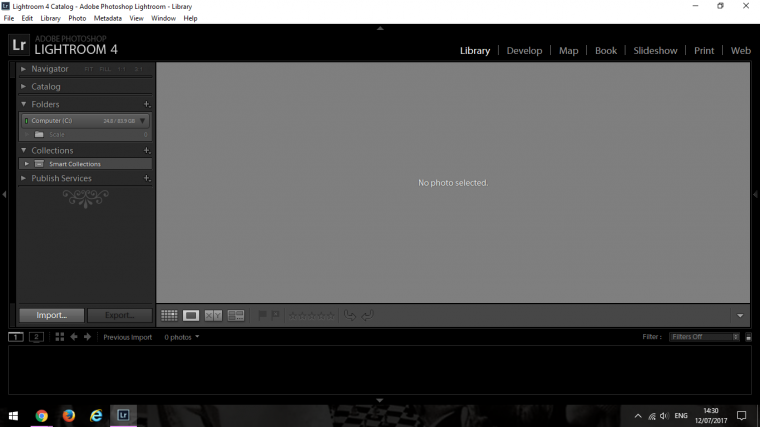The image size is (760, 427).
Task: Select main window display button 1
Action: pos(16,337)
